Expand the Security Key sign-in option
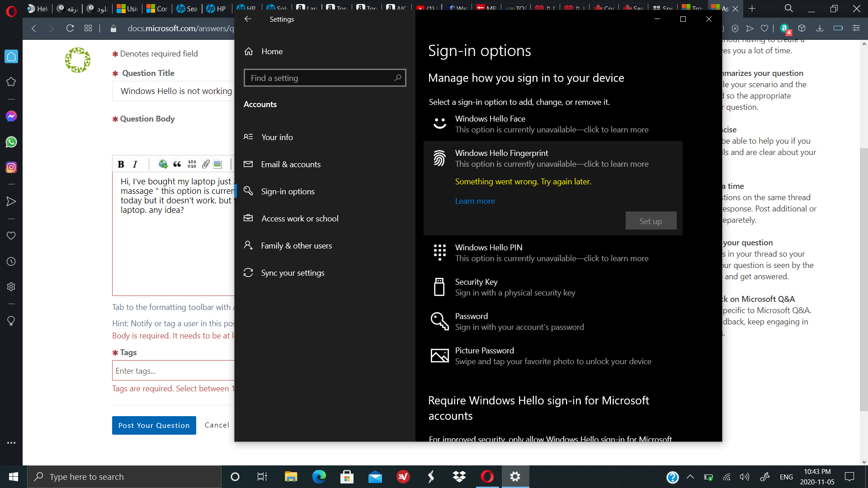This screenshot has height=488, width=868. pos(553,287)
